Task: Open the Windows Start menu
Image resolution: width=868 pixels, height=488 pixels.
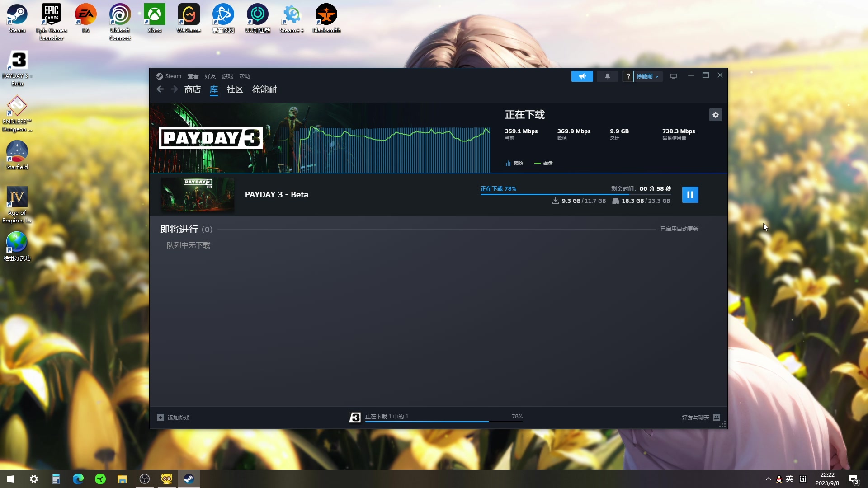Action: 11,479
